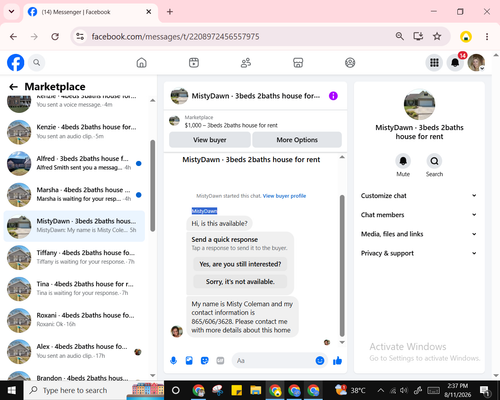Screen dimensions: 500x400
Task: Go back with the browser back arrow
Action: tap(13, 37)
